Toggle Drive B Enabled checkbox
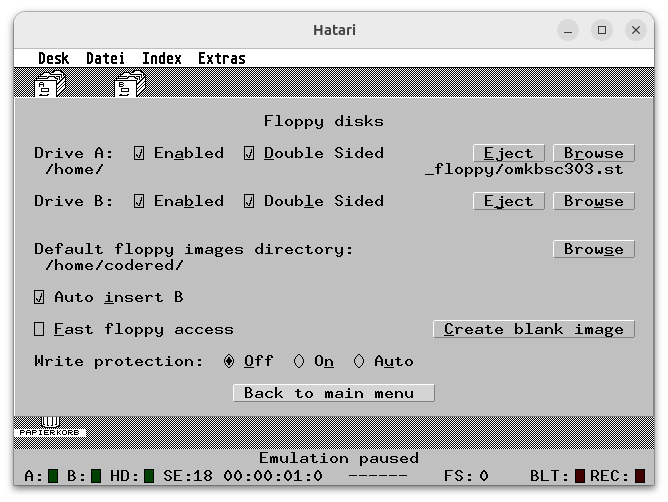This screenshot has height=502, width=668. click(139, 201)
